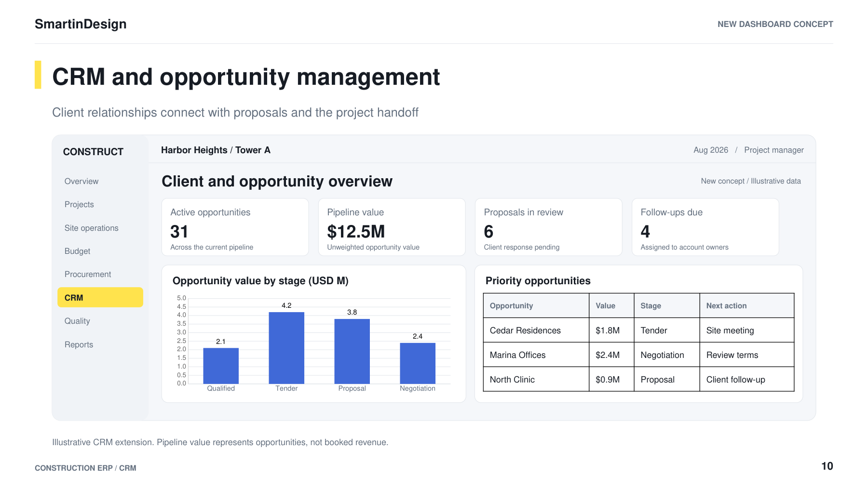Click the Site meeting next action cell

pos(747,330)
